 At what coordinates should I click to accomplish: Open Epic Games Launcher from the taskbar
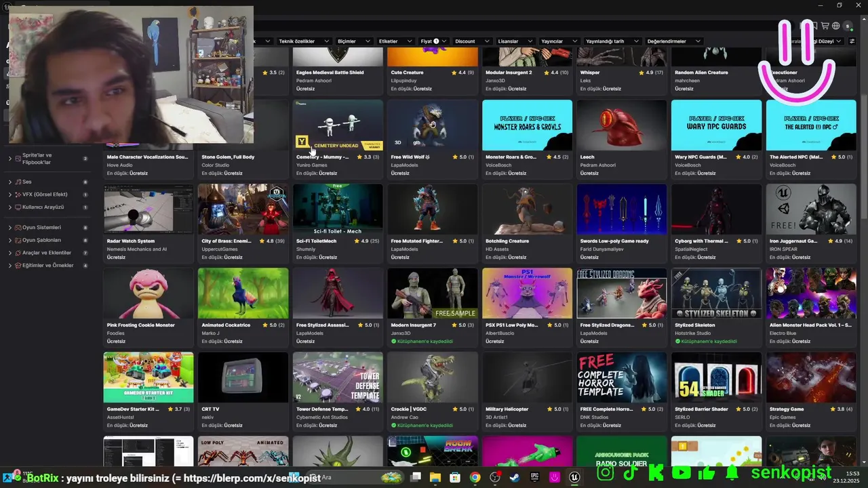tap(535, 477)
